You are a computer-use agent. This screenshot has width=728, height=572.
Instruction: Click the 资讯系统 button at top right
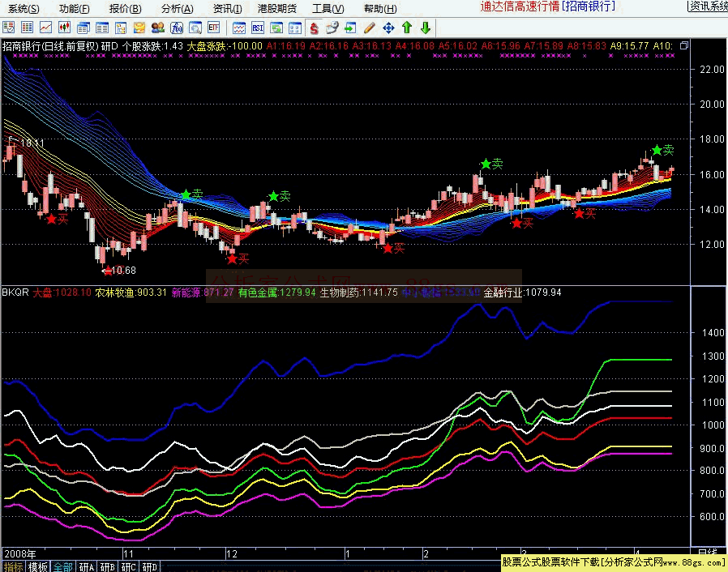click(708, 6)
